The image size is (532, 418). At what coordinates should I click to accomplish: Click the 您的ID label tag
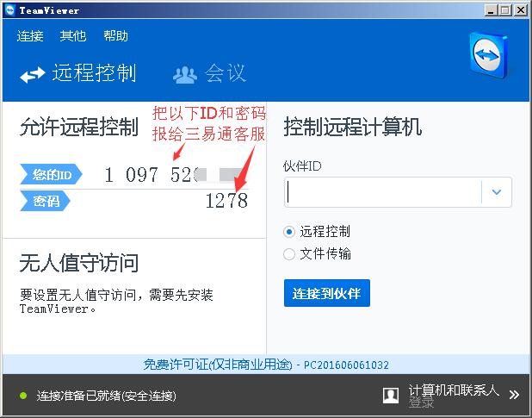(x=51, y=175)
